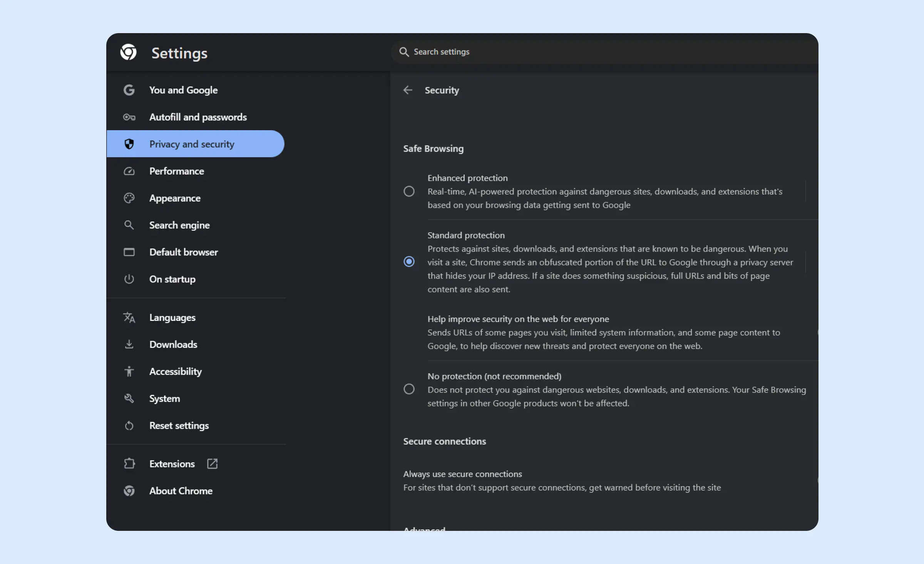924x564 pixels.
Task: Open Languages settings
Action: coord(196,317)
